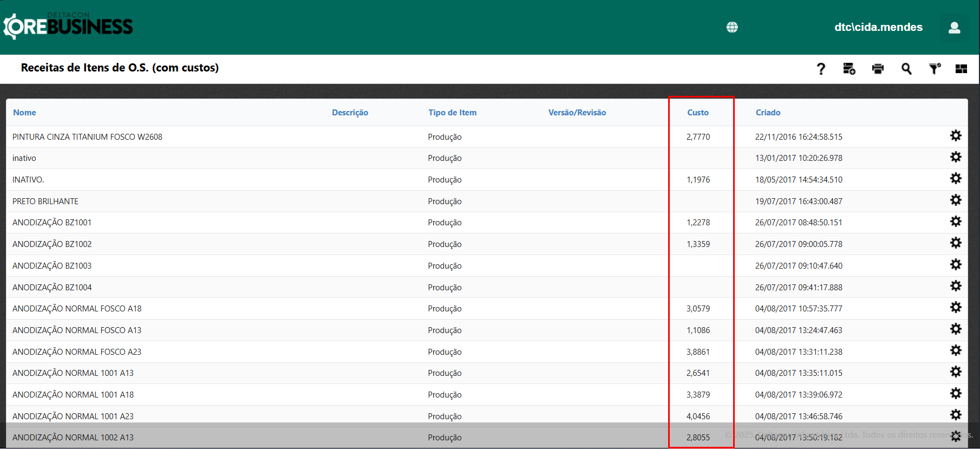Click the Criado column header
980x449 pixels.
pyautogui.click(x=768, y=113)
